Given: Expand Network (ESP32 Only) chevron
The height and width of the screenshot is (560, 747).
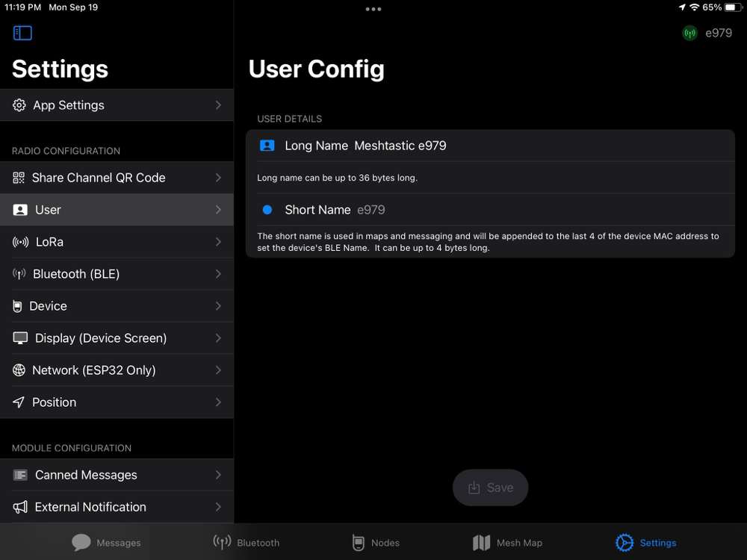Looking at the screenshot, I should [218, 370].
